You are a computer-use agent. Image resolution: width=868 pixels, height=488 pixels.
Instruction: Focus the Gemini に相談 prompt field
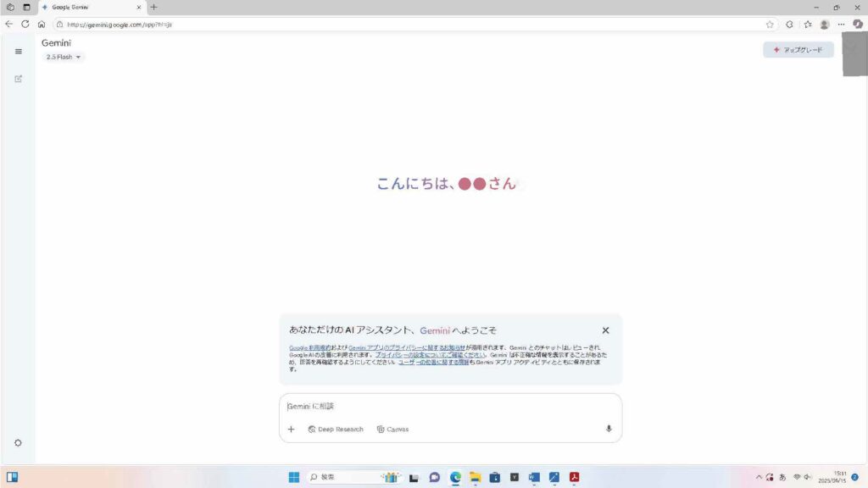(450, 406)
